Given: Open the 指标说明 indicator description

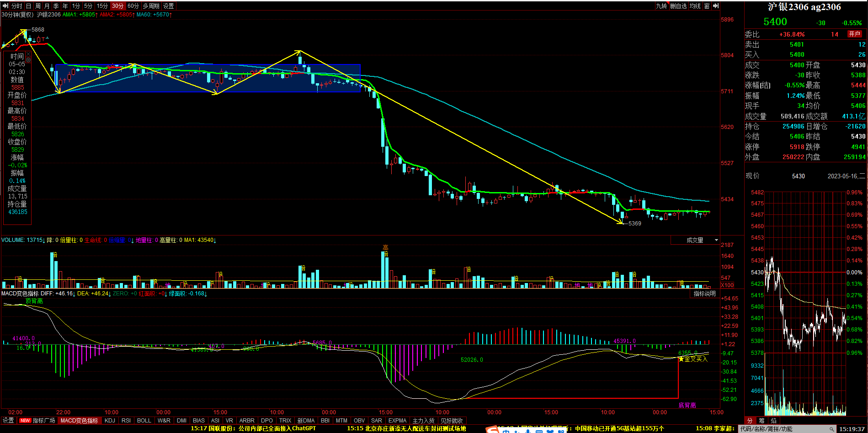Looking at the screenshot, I should (x=704, y=294).
